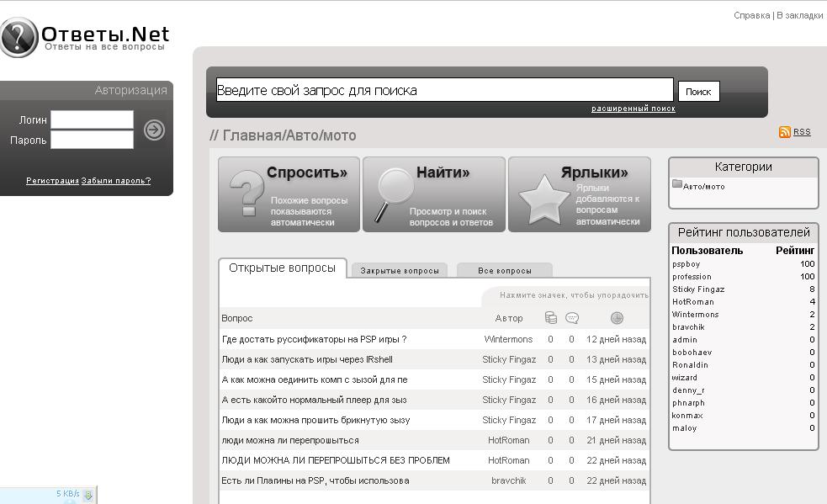This screenshot has width=827, height=504.
Task: Click the Ответы.Net question mark logo
Action: (x=19, y=38)
